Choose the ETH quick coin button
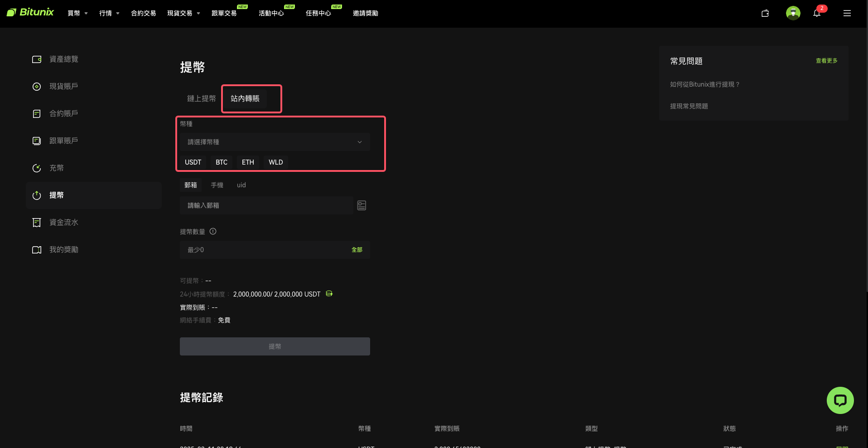The image size is (868, 448). (248, 162)
